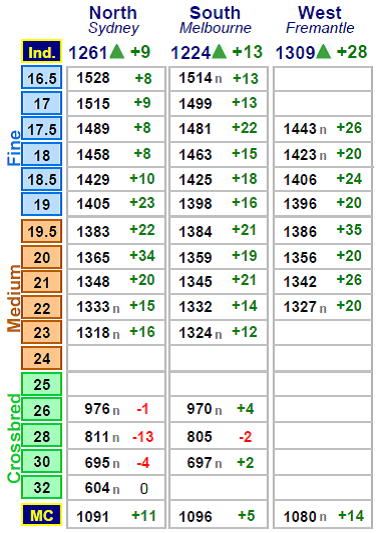Select price 1342 in West column
The width and height of the screenshot is (380, 533).
tap(300, 282)
